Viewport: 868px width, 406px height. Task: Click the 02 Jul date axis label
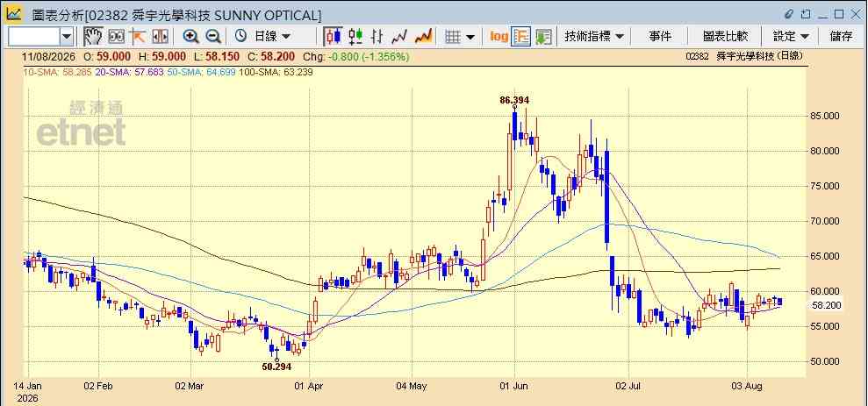tap(628, 385)
